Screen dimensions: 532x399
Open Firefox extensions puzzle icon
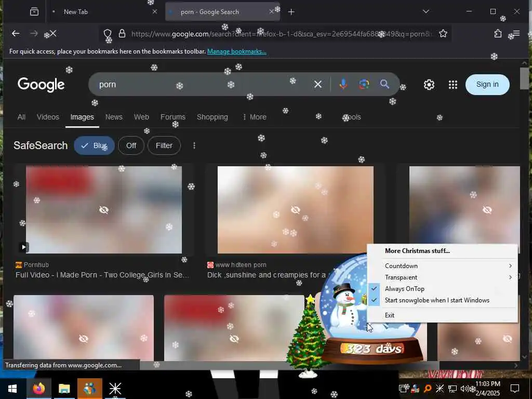[x=498, y=33]
